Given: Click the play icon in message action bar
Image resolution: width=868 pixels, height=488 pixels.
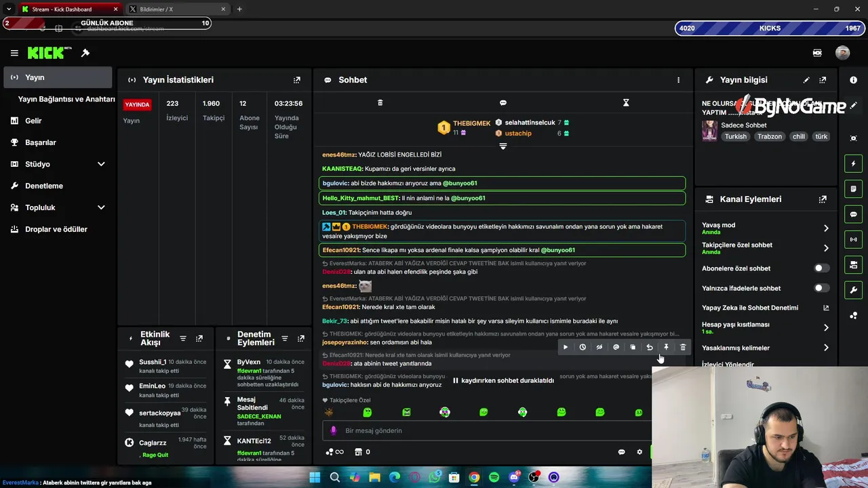Looking at the screenshot, I should tap(566, 347).
